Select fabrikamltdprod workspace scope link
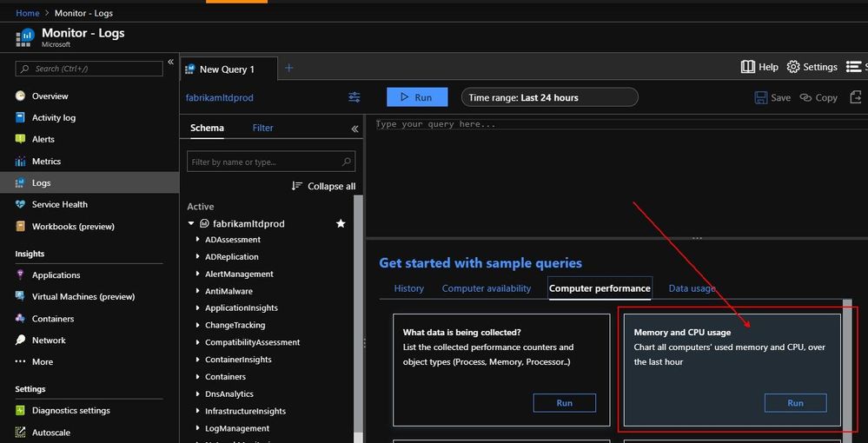 pos(220,97)
